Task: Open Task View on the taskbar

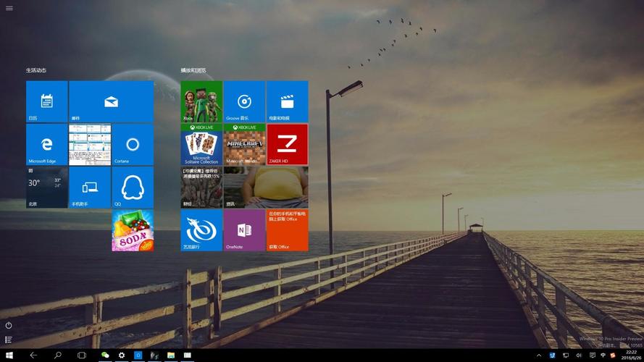Action: pyautogui.click(x=82, y=355)
